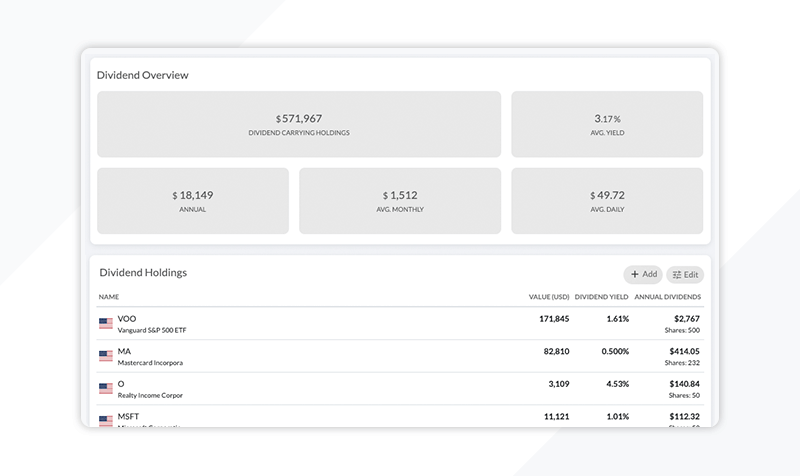This screenshot has width=800, height=476.
Task: Click the Mastercard Incorpora name text
Action: (x=150, y=363)
